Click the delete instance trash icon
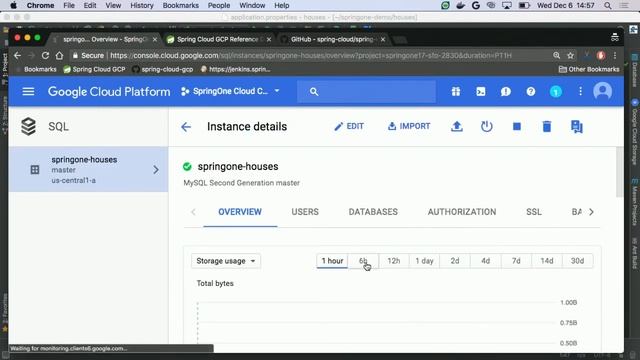 click(547, 127)
